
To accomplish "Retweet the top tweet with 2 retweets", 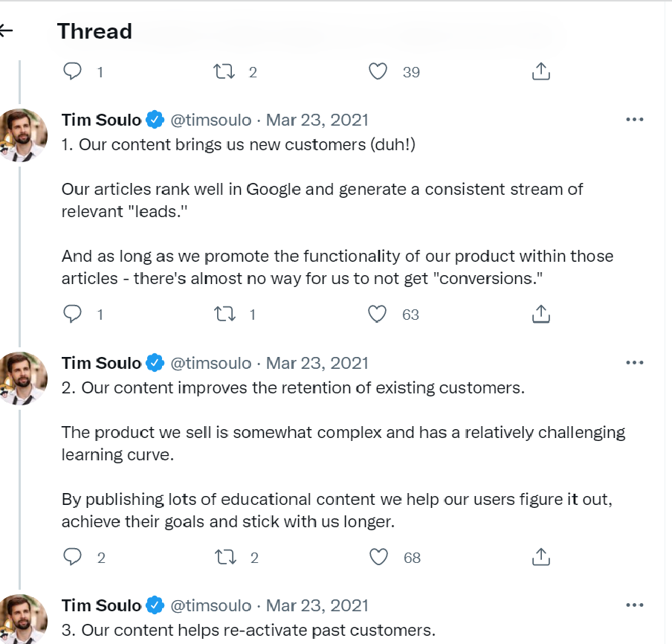I will 224,71.
